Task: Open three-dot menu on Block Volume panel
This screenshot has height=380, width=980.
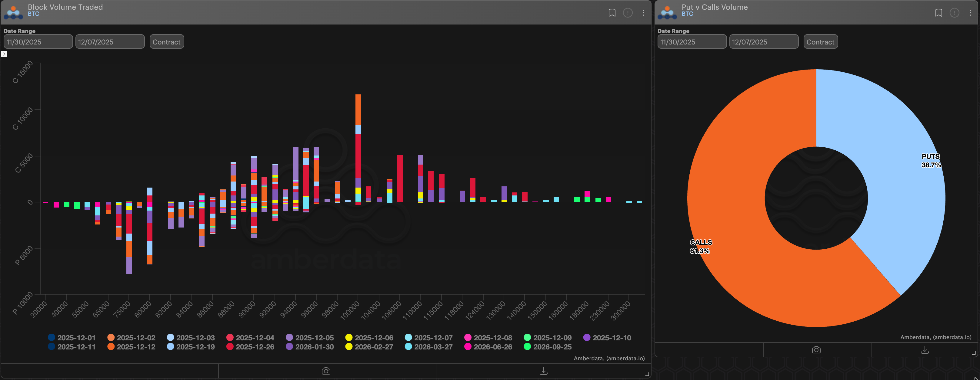Action: [643, 13]
